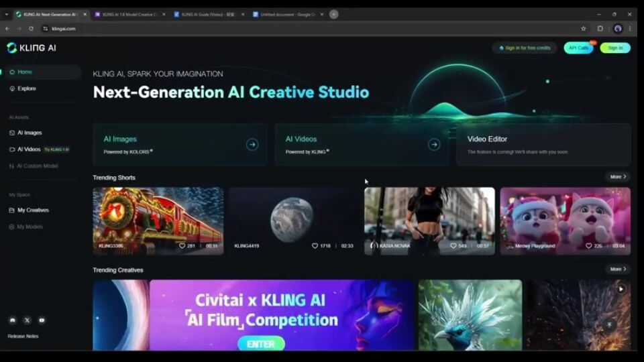Bookmark this page with the star icon

(x=583, y=29)
